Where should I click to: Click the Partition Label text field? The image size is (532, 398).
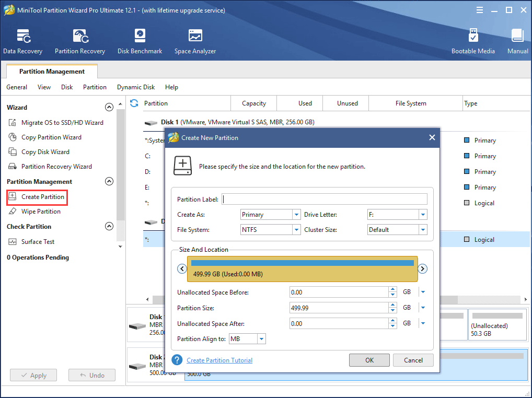(x=325, y=199)
